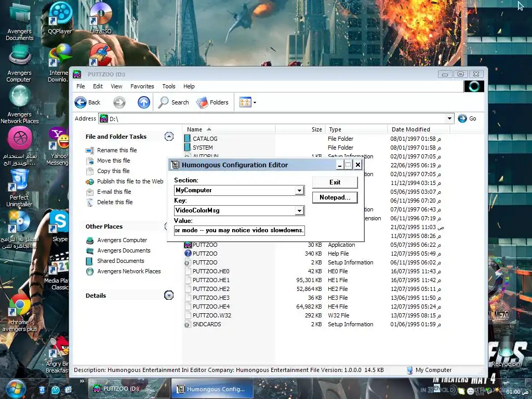Open the View menu

[116, 86]
